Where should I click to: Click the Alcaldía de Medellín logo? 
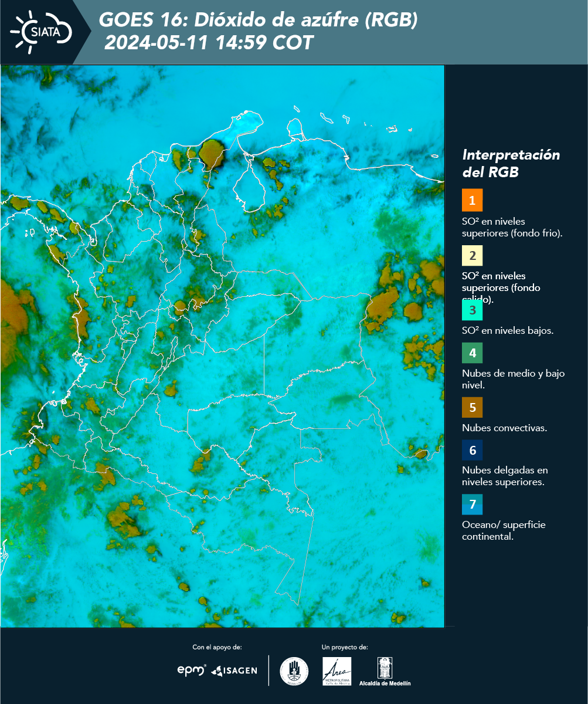(385, 672)
